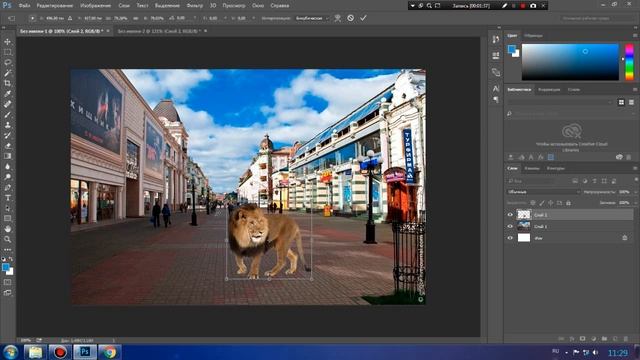Toggle relative positioning triangle in options bar
The height and width of the screenshot is (360, 640).
pyautogui.click(x=70, y=18)
